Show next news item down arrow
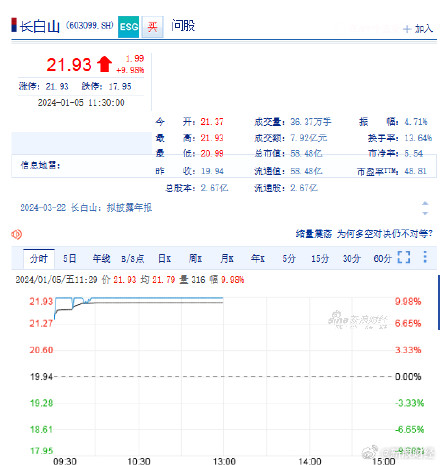 pos(425,213)
